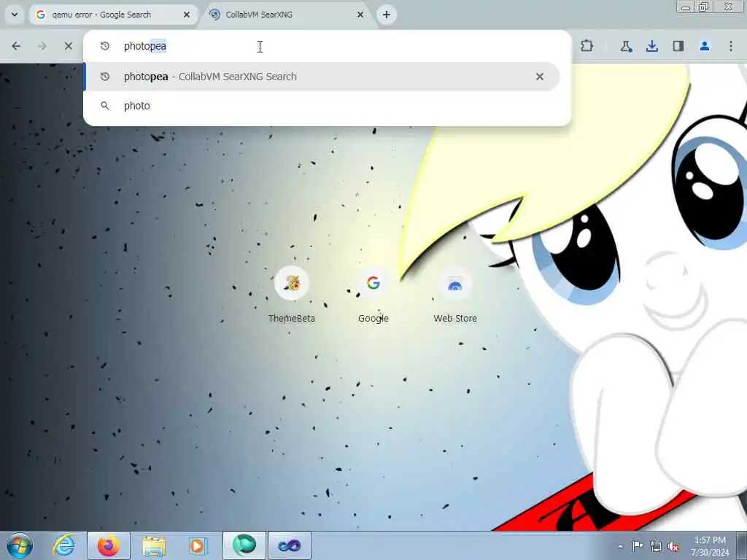
Task: Open the network status tray icon
Action: [656, 546]
